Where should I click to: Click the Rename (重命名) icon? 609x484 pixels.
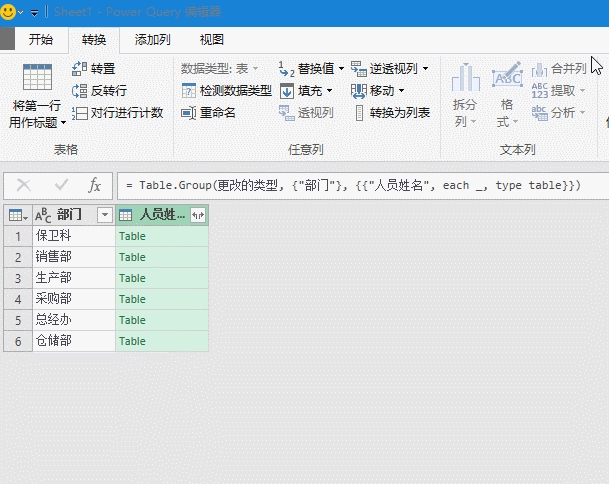coord(189,113)
